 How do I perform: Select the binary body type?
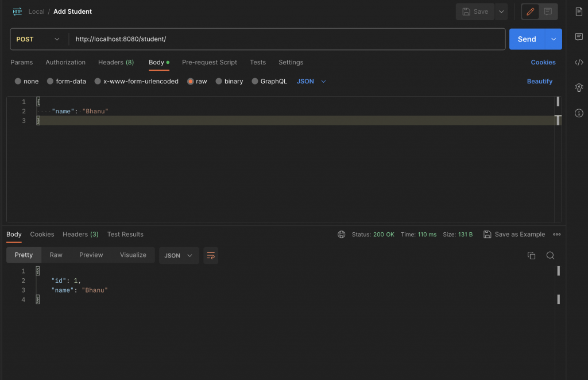pyautogui.click(x=219, y=81)
